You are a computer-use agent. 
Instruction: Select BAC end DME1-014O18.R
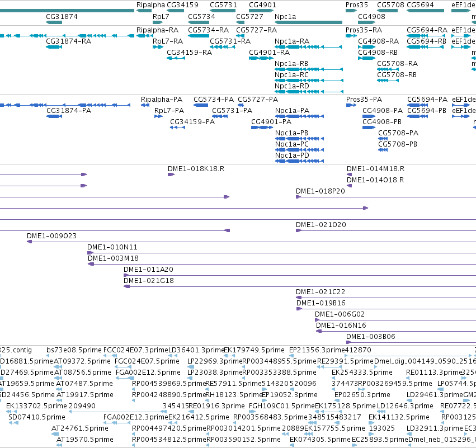349,186
